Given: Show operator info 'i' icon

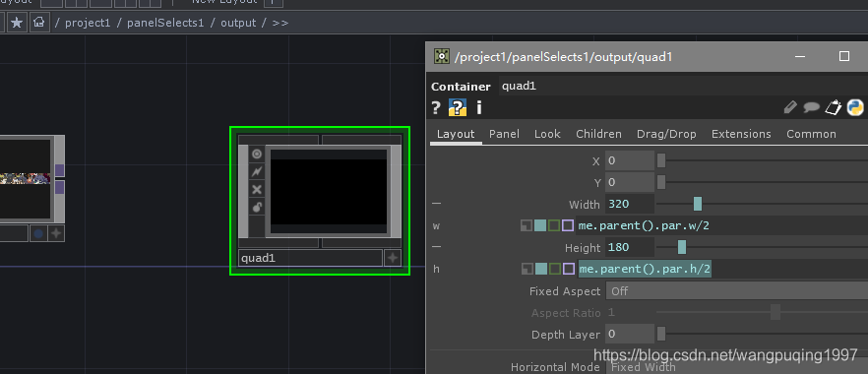Looking at the screenshot, I should click(479, 108).
